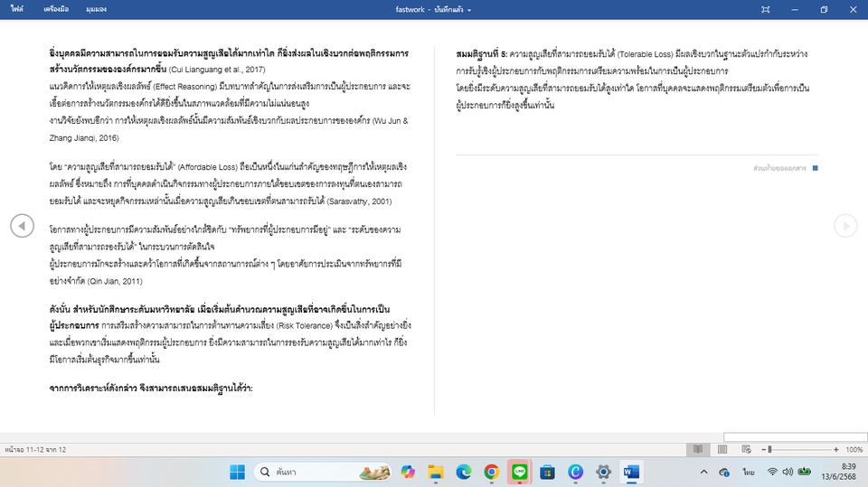Click the 100% zoom level label
Screen dimensions: 868x487
(x=854, y=449)
